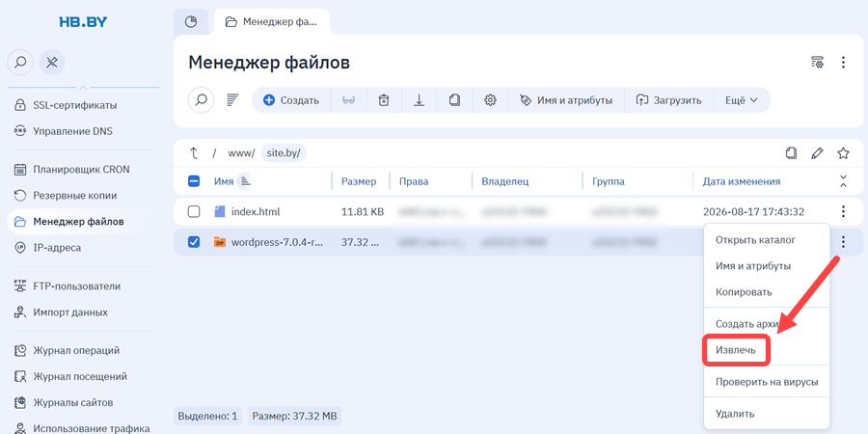868x434 pixels.
Task: Expand the Ещё dropdown
Action: pos(742,100)
